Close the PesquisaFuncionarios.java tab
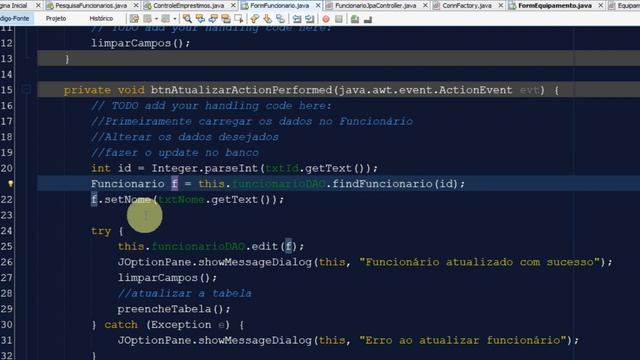The width and height of the screenshot is (640, 360). (136, 5)
